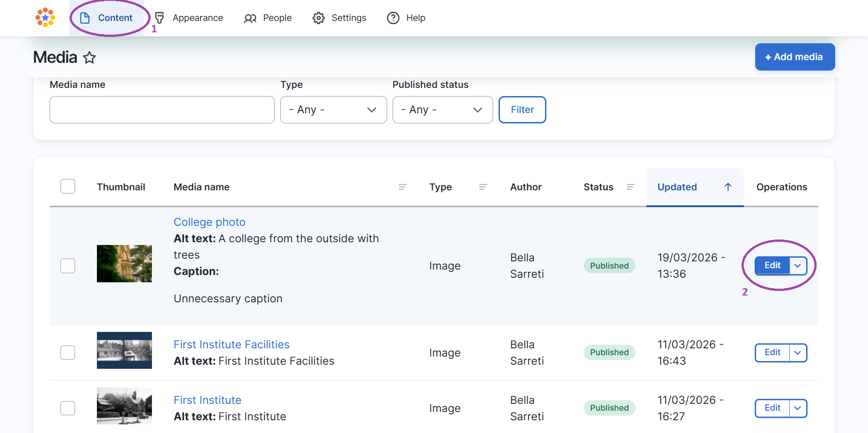Select the Content navigation tab

(x=115, y=18)
